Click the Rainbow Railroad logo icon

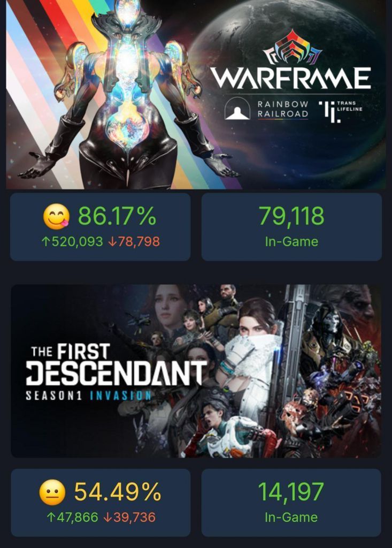click(237, 109)
